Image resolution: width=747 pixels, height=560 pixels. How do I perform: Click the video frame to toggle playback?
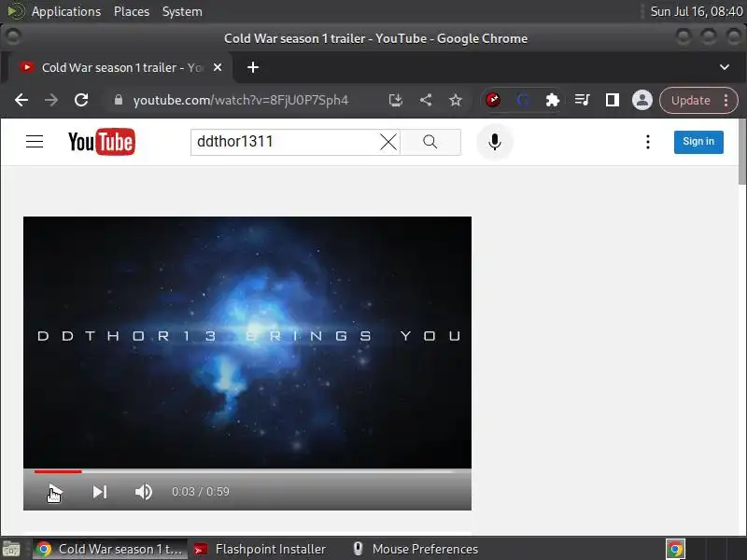[247, 343]
